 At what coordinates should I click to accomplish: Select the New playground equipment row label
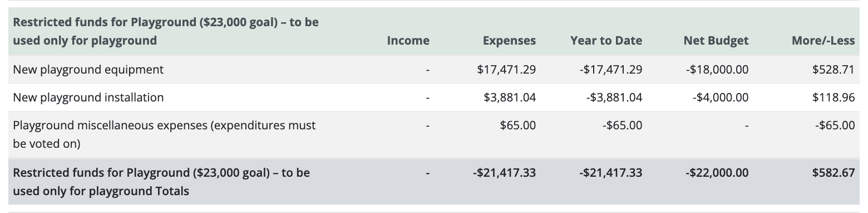point(88,70)
